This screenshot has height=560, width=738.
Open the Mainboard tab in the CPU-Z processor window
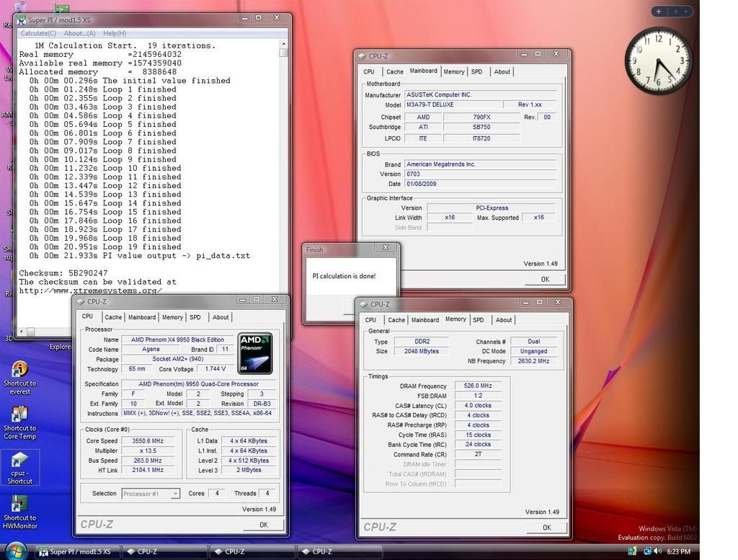click(142, 317)
